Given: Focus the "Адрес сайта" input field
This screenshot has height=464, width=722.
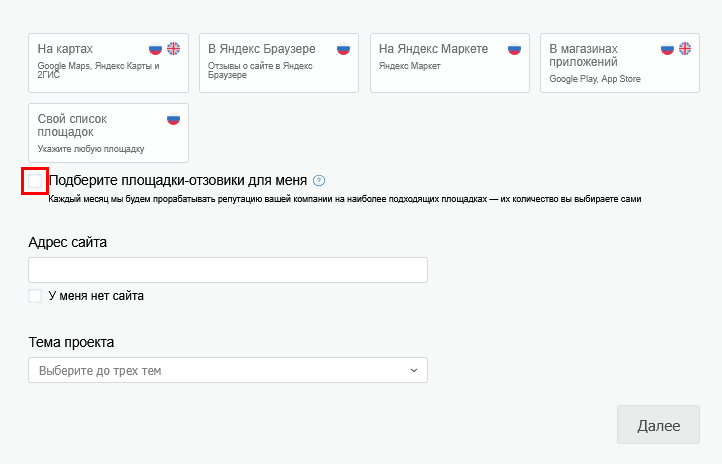Looking at the screenshot, I should click(x=228, y=270).
